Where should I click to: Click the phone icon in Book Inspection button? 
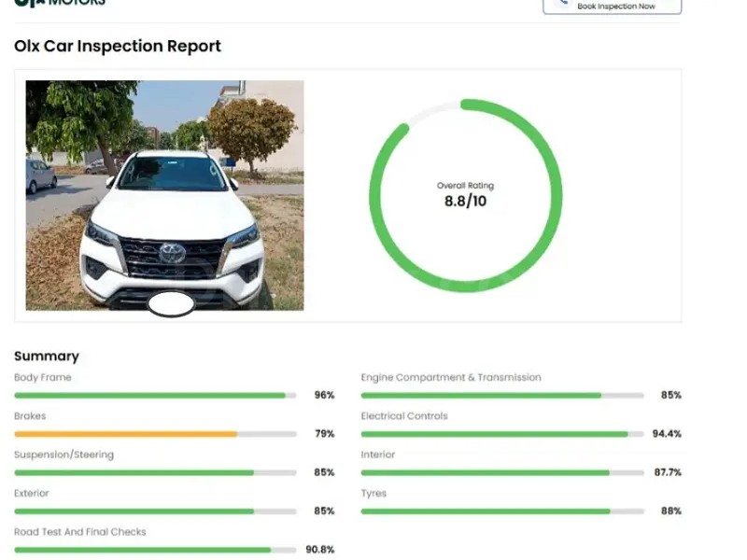[562, 4]
